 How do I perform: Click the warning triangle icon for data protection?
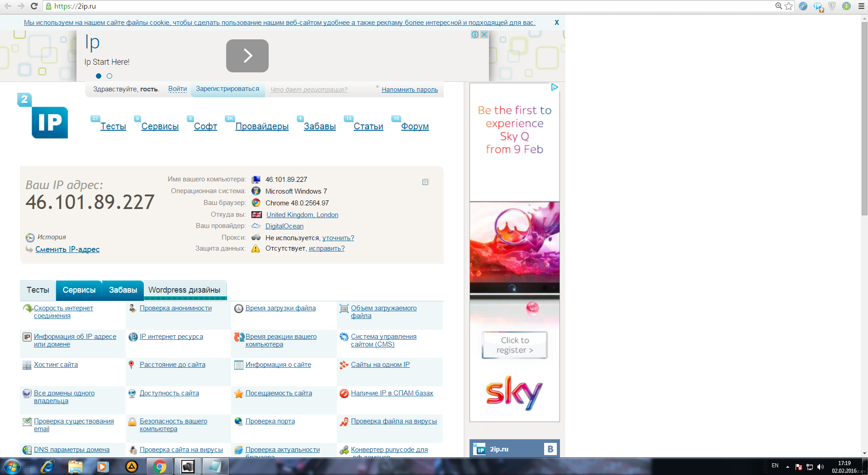[256, 248]
